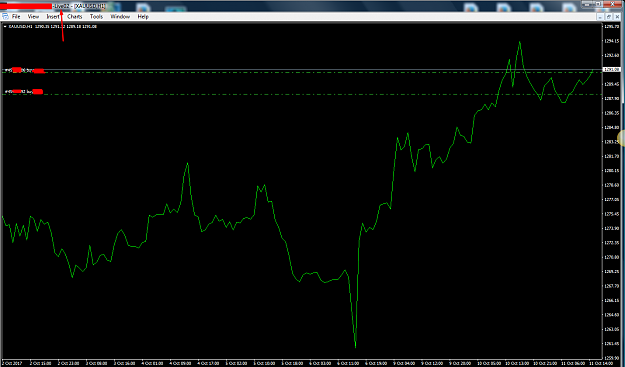The image size is (625, 367).
Task: Click the 10 Oct 13:00 time label
Action: tap(517, 363)
